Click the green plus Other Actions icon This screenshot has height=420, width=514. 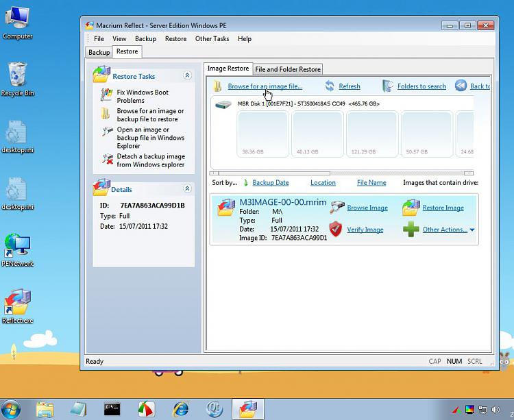click(411, 229)
